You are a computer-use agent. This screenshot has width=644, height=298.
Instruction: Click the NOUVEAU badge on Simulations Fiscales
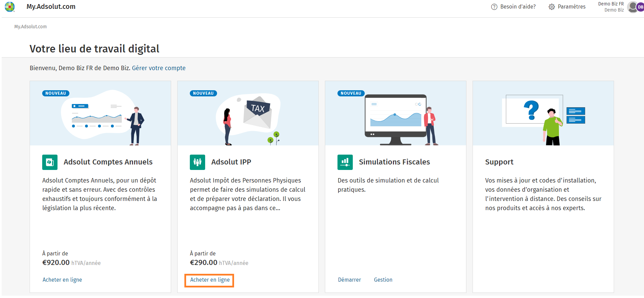pyautogui.click(x=351, y=93)
